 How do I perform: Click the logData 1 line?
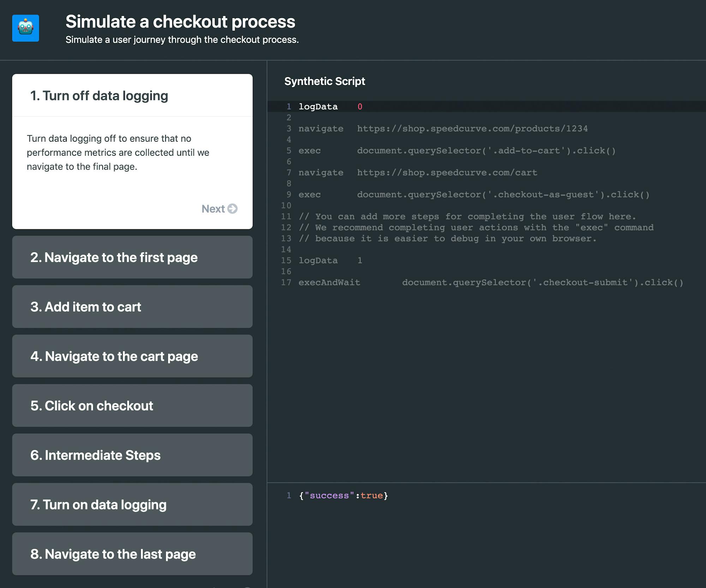point(330,261)
